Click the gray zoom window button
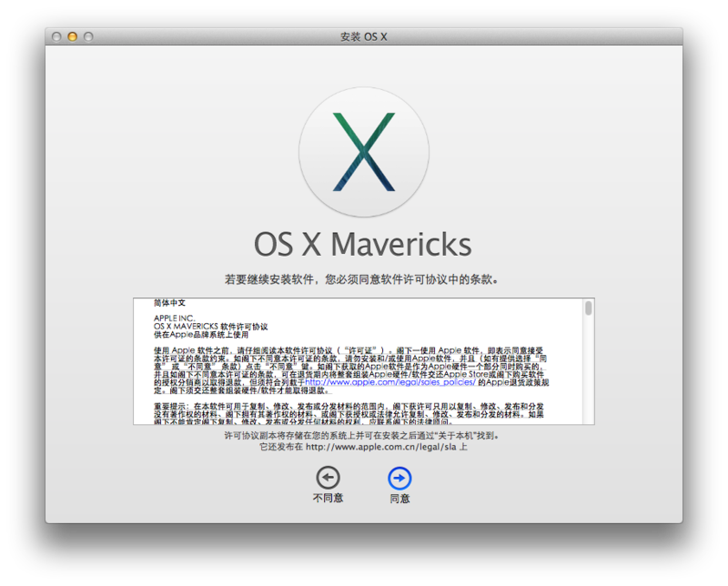The width and height of the screenshot is (728, 586). (x=88, y=36)
